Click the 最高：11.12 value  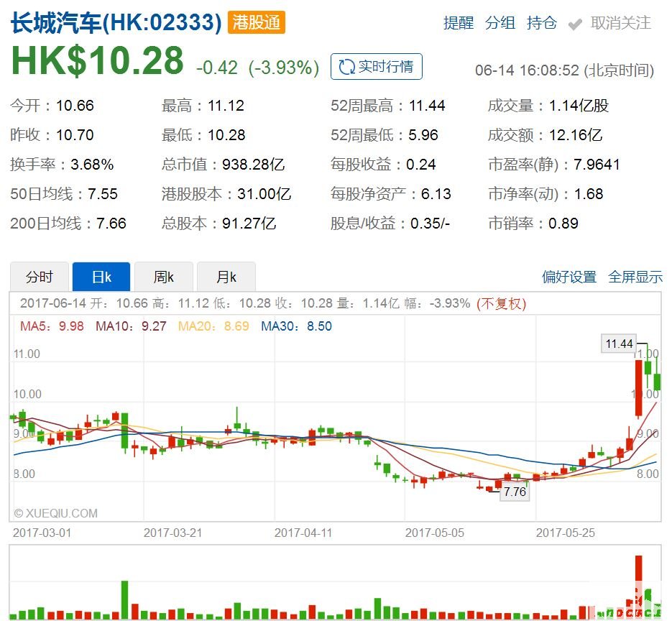coord(203,106)
